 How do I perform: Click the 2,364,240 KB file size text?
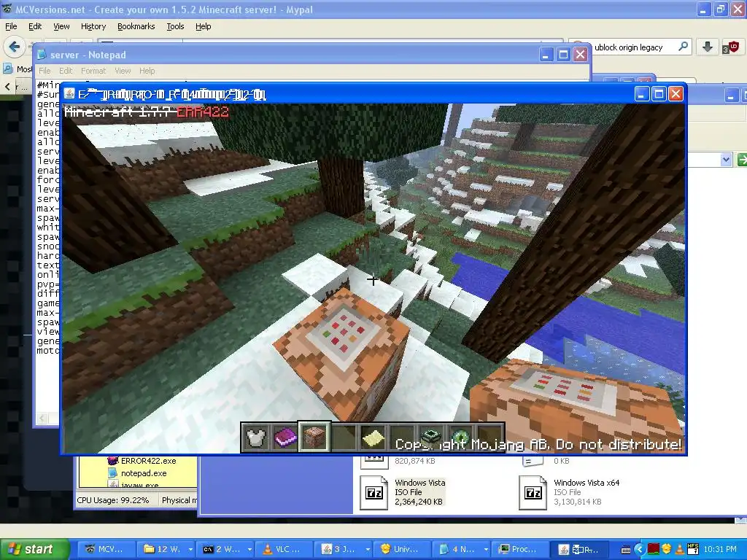click(x=418, y=502)
